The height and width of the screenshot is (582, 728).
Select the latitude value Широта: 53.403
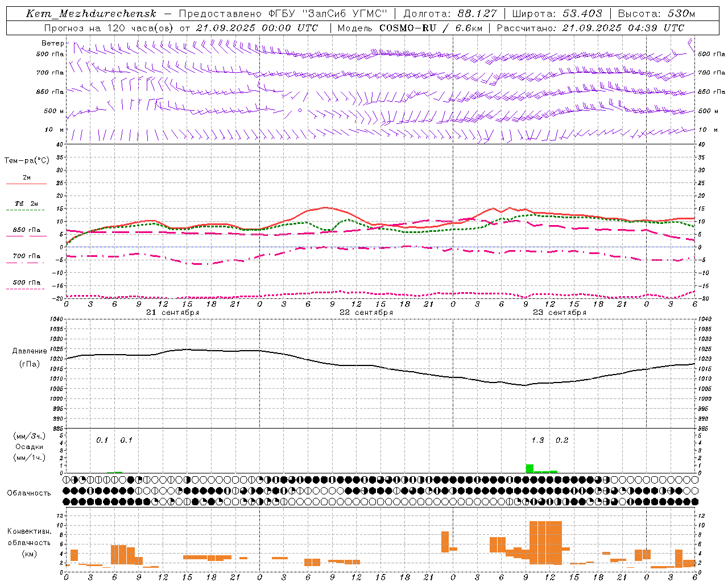pos(557,14)
